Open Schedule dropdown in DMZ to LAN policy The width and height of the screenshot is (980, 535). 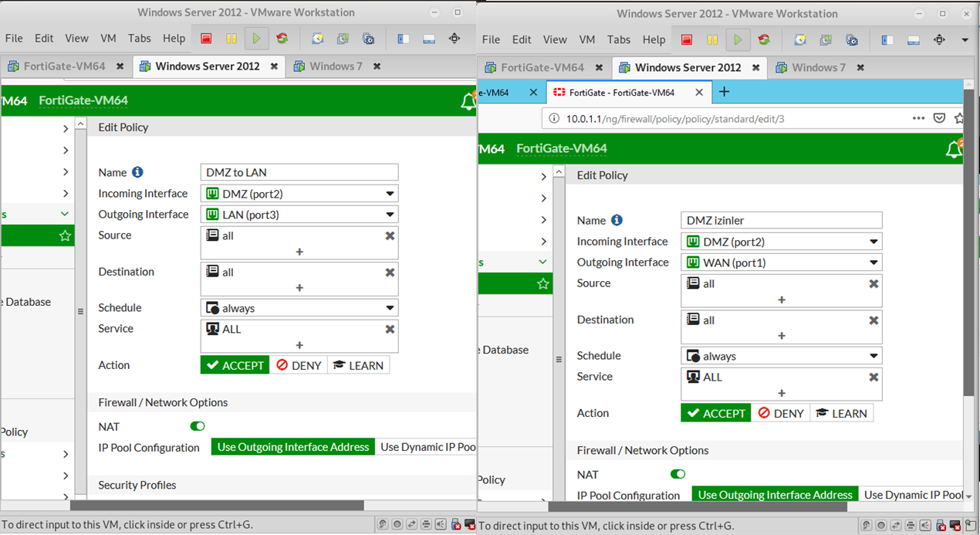tap(299, 308)
